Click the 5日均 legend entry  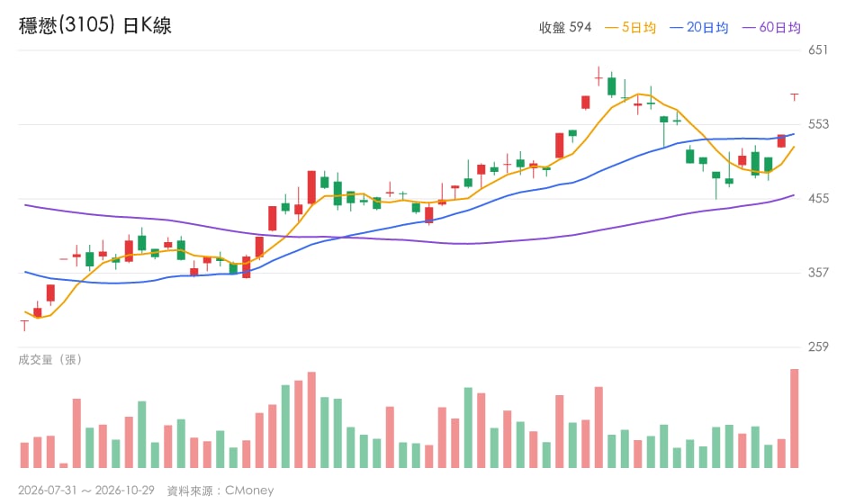pos(630,28)
